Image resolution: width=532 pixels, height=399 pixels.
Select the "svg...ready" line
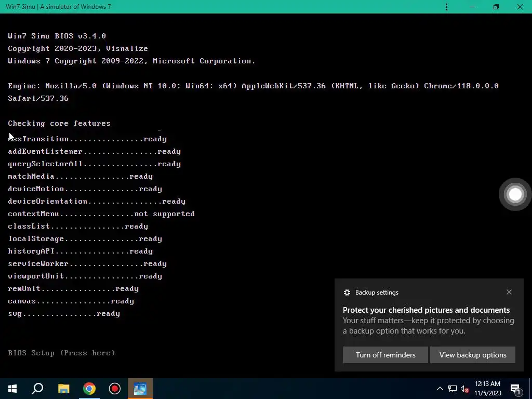pos(64,313)
